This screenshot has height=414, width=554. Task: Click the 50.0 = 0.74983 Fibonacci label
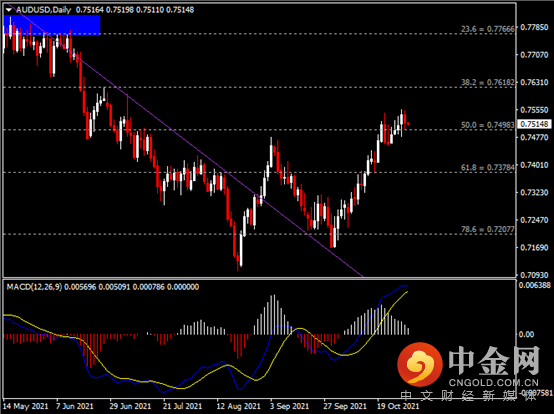pos(488,125)
